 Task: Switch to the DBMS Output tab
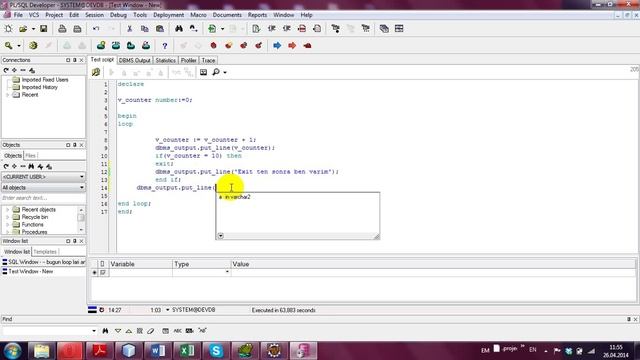pyautogui.click(x=135, y=60)
